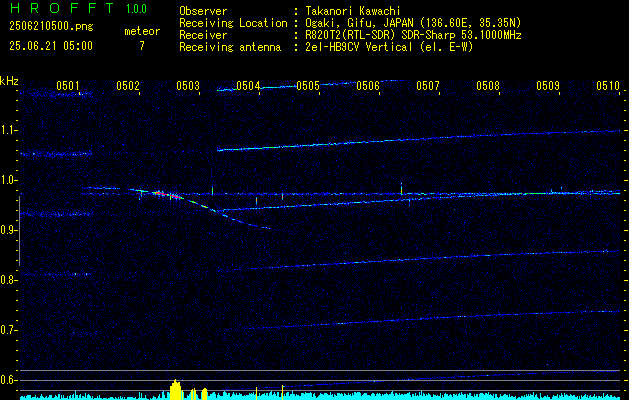Click the date stamp 25.06.21 05:00
Image resolution: width=629 pixels, height=400 pixels.
51,46
